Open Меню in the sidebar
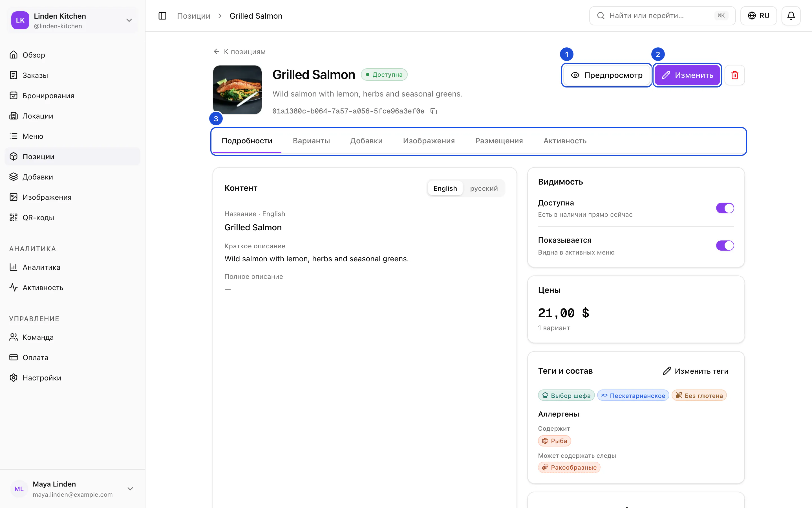Viewport: 812px width, 508px height. 72,136
